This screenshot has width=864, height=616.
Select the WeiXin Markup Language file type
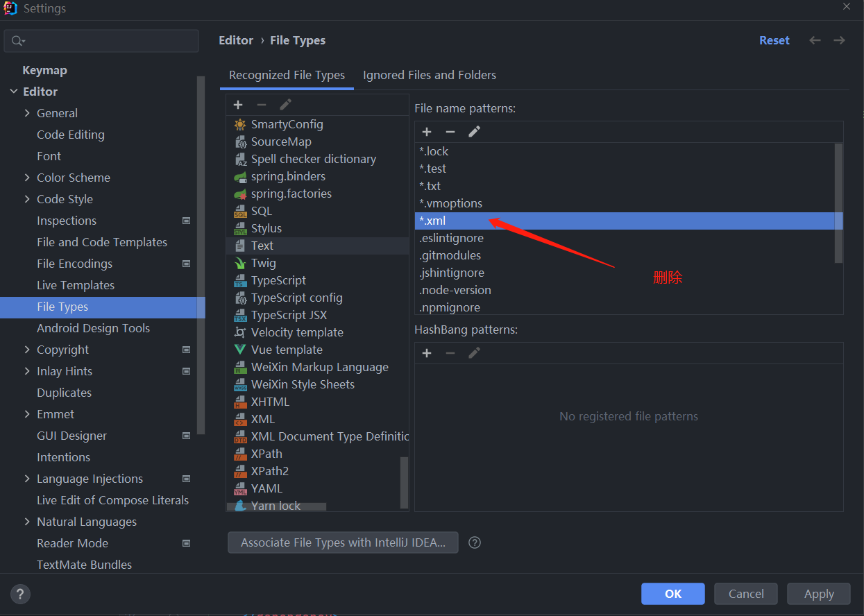318,367
